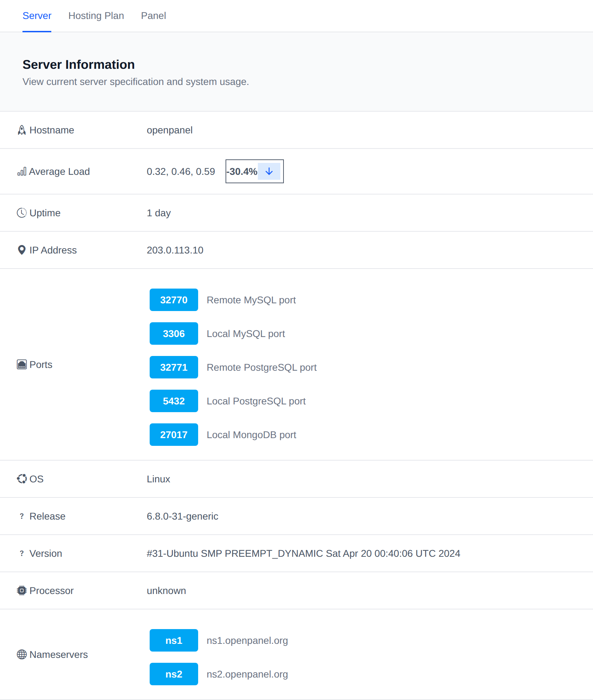Viewport: 593px width, 700px height.
Task: Select the IP address 203.0.113.10
Action: click(x=175, y=250)
